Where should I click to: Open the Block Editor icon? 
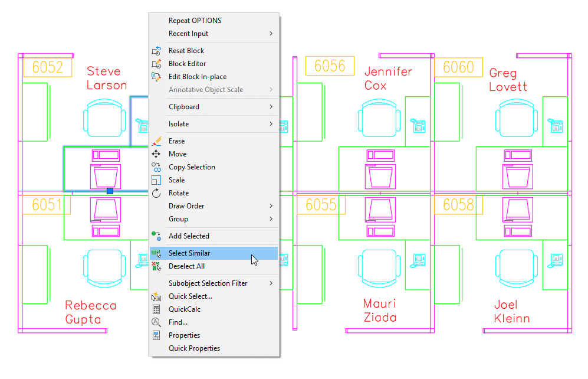[x=155, y=63]
